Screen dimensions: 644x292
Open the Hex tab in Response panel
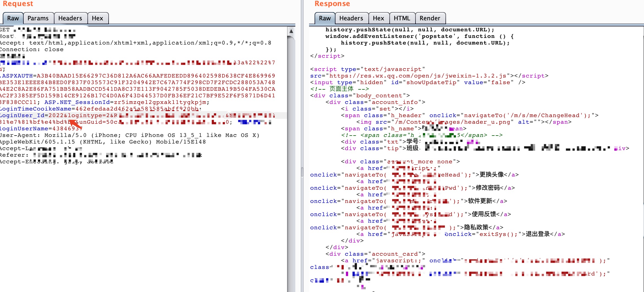pyautogui.click(x=378, y=18)
